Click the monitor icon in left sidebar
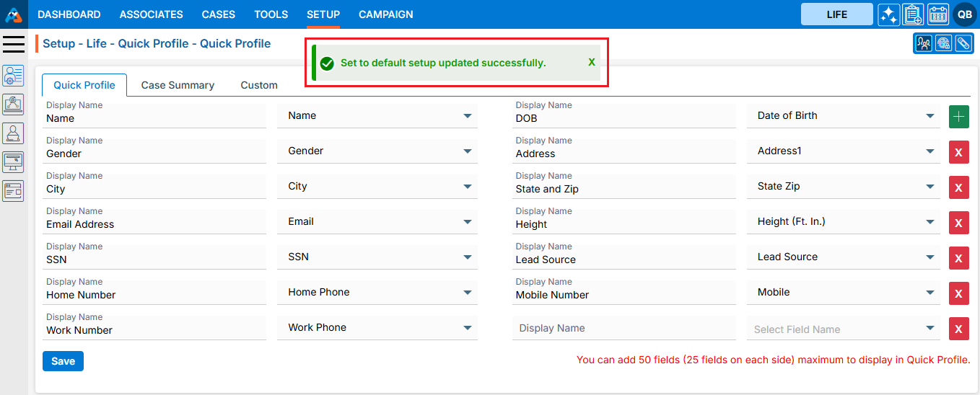This screenshot has width=980, height=395. 13,161
